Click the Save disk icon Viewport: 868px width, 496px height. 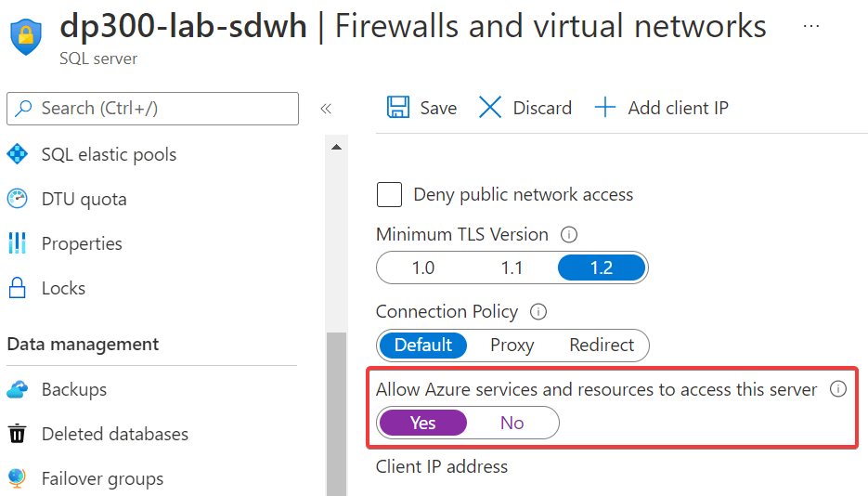[398, 108]
